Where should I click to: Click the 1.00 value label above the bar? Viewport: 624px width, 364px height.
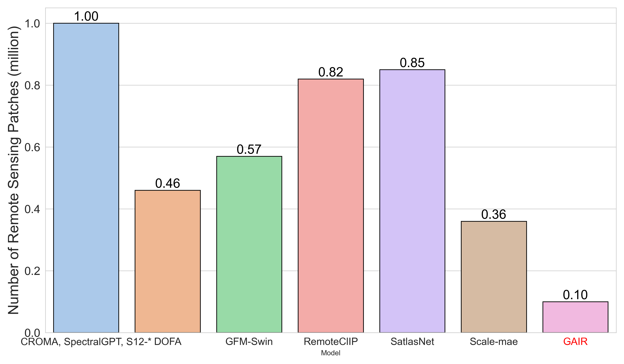click(86, 16)
